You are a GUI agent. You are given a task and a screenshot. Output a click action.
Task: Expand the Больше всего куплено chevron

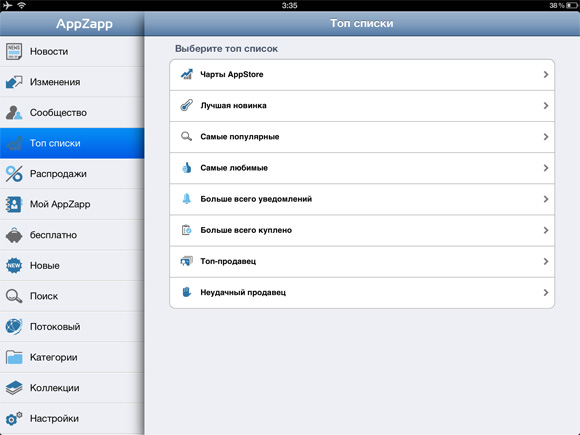(546, 230)
